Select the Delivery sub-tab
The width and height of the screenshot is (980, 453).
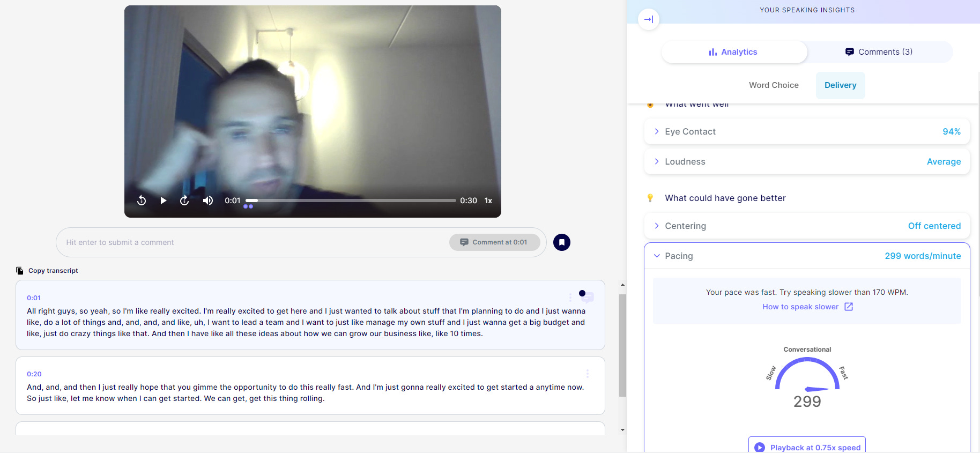tap(840, 85)
